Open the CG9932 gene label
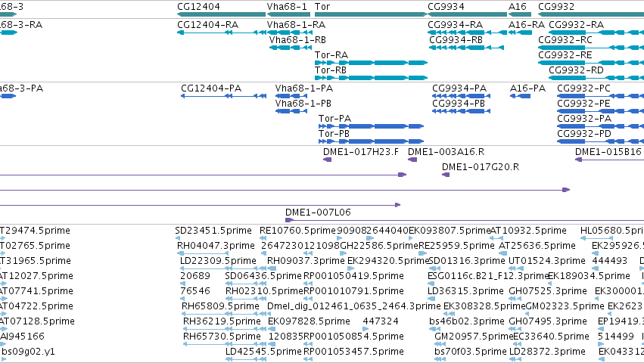 pos(556,7)
